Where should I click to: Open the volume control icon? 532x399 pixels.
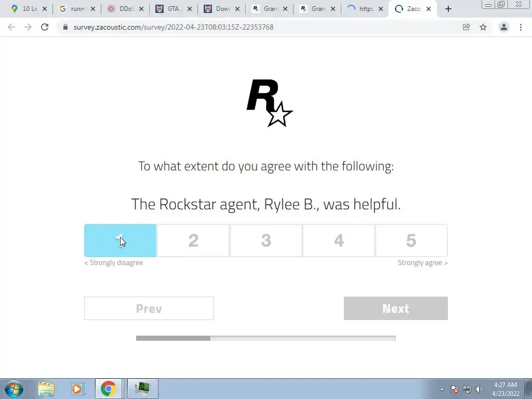(480, 389)
